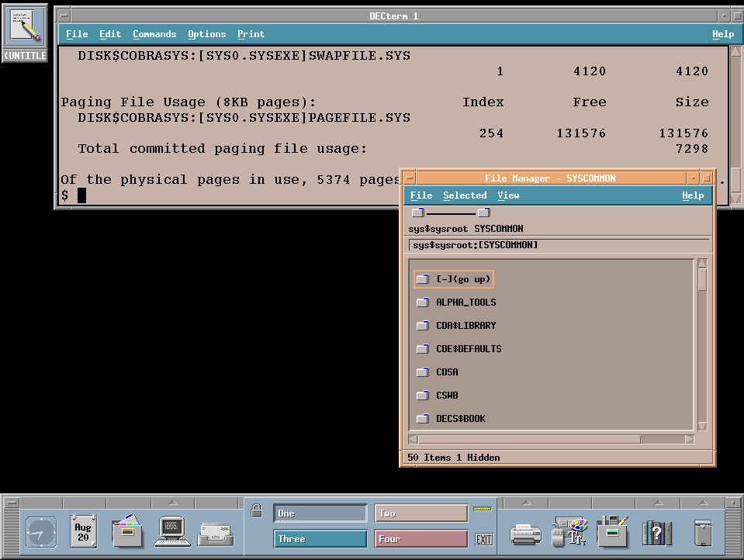
Task: Click the front panel lock icon
Action: point(257,510)
